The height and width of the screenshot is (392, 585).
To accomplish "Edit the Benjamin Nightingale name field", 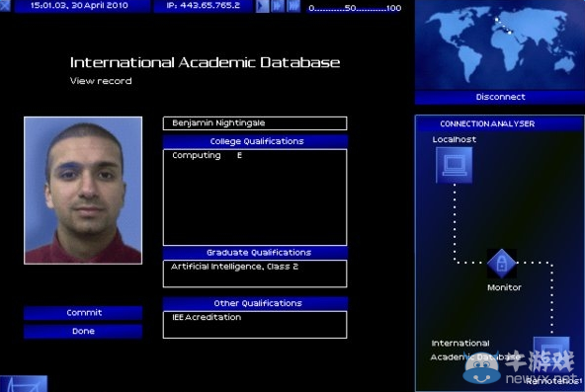I will 255,123.
